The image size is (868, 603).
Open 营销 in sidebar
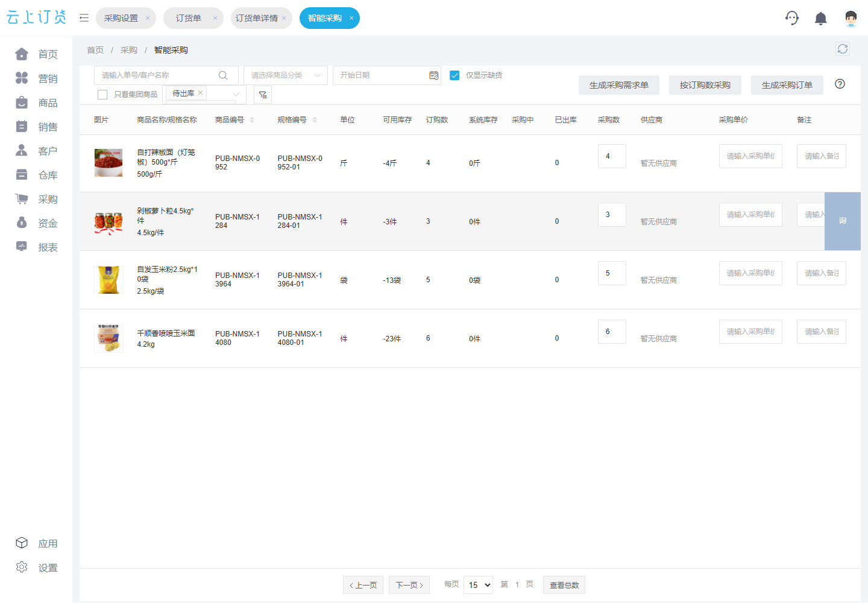[36, 78]
